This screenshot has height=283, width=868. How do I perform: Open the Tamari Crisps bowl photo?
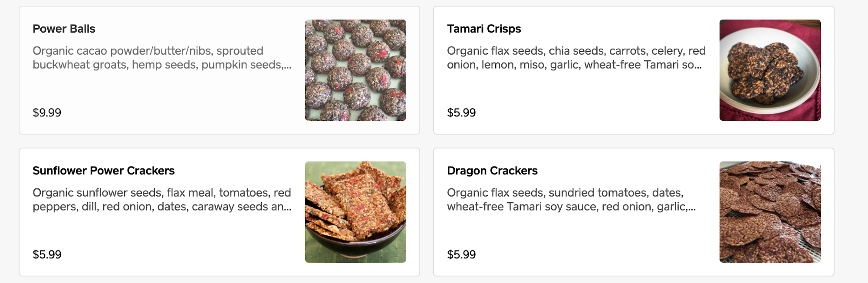point(770,70)
